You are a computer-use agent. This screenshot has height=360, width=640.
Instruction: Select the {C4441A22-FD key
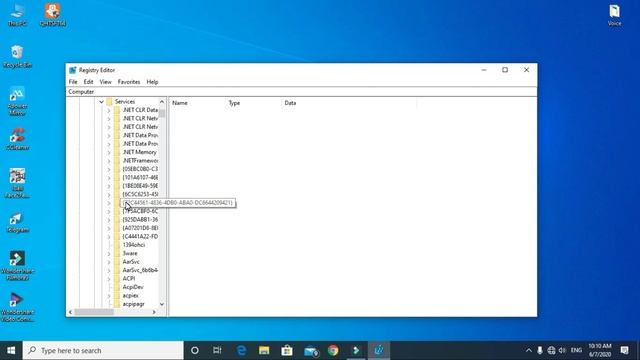(x=140, y=236)
